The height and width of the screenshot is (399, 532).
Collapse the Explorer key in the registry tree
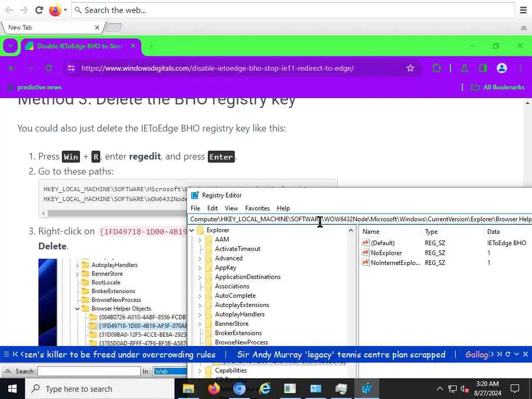click(192, 230)
